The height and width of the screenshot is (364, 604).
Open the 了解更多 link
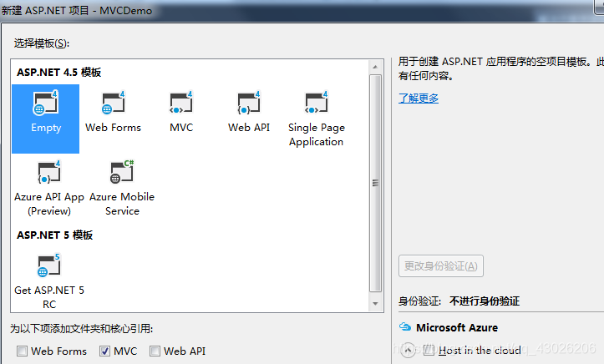click(419, 99)
